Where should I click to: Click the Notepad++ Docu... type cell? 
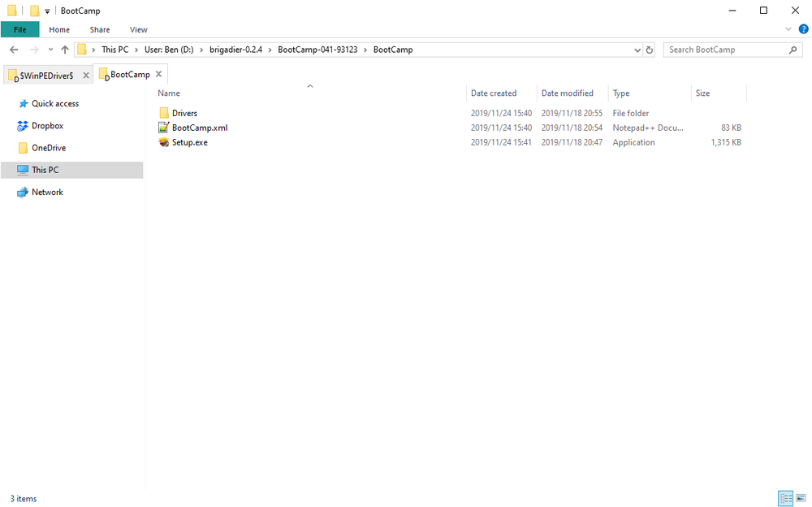pos(648,128)
